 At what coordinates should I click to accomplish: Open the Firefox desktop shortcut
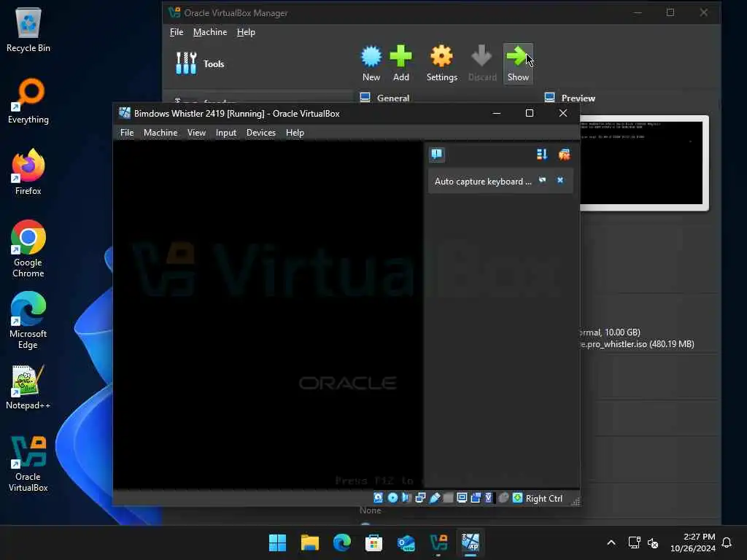(x=28, y=172)
